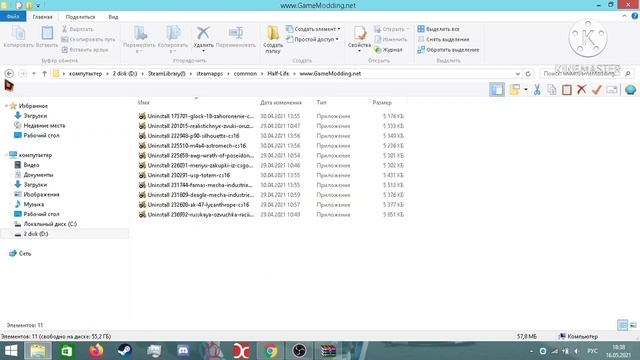The image size is (640, 360).
Task: Collapse the Избранное tree node
Action: click(6, 106)
